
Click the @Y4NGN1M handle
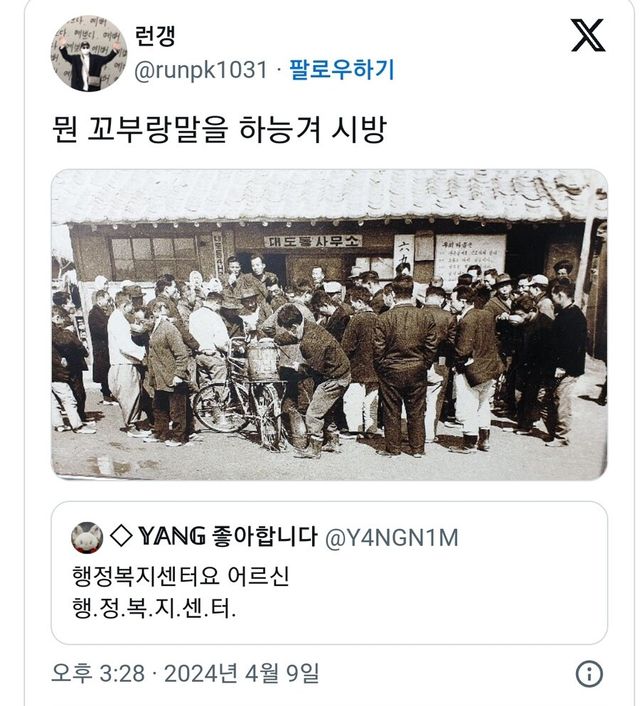391,538
